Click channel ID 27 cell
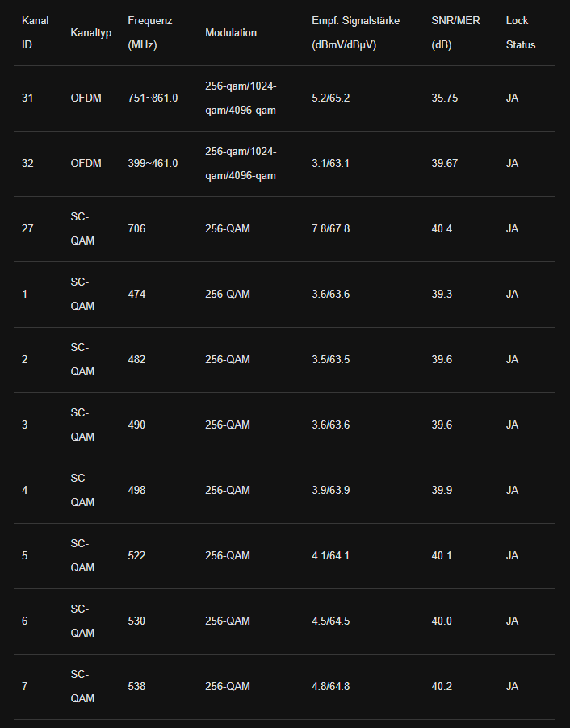This screenshot has height=728, width=570. 27,229
